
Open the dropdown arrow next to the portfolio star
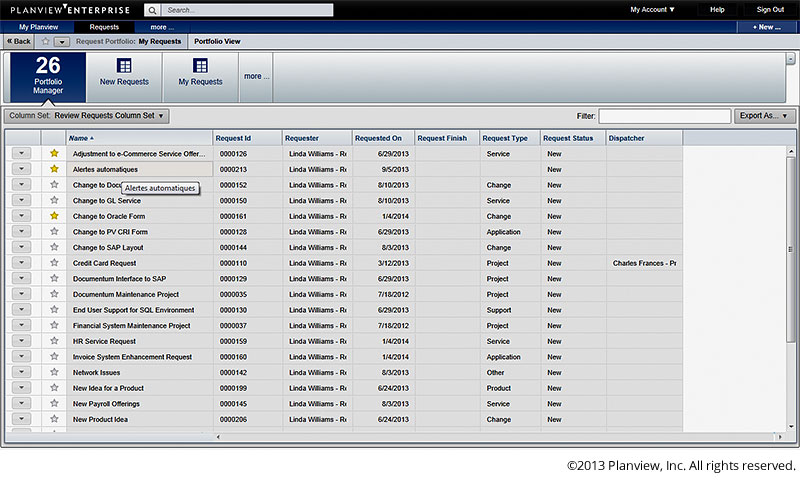[x=61, y=42]
